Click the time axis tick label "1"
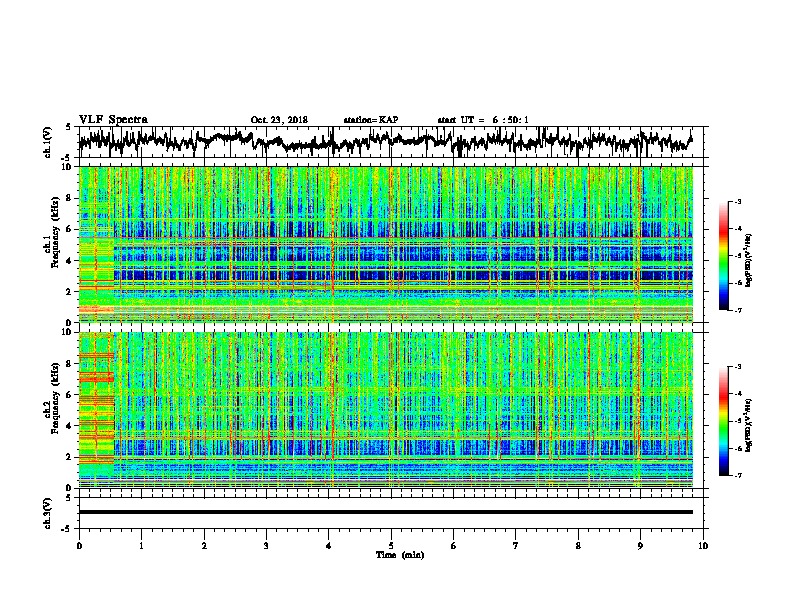Image resolution: width=792 pixels, height=612 pixels. [x=142, y=546]
